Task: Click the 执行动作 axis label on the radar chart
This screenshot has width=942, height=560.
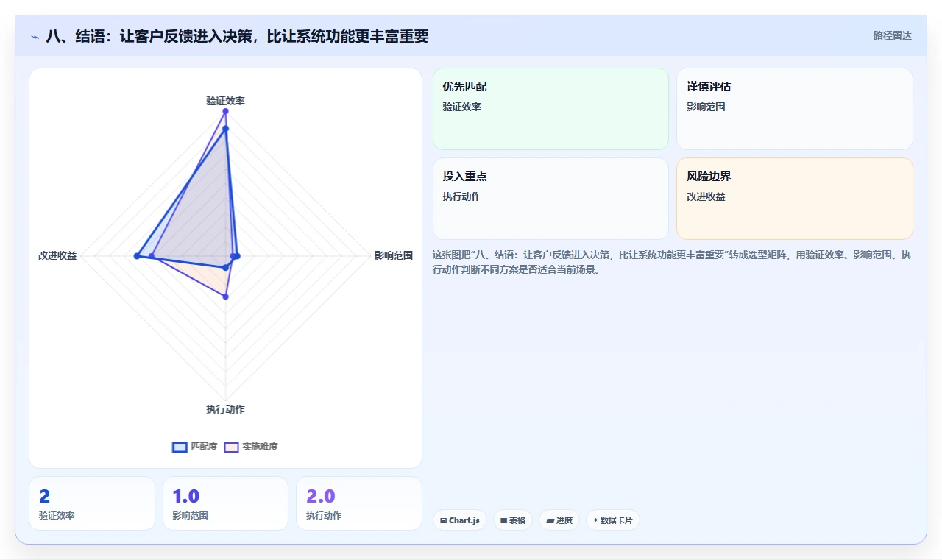Action: (225, 409)
